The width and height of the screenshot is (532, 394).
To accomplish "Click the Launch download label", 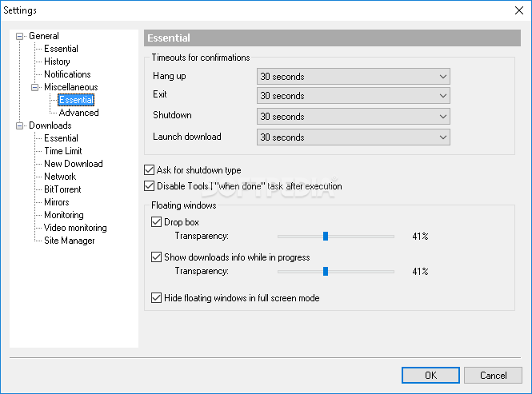I will tap(187, 137).
